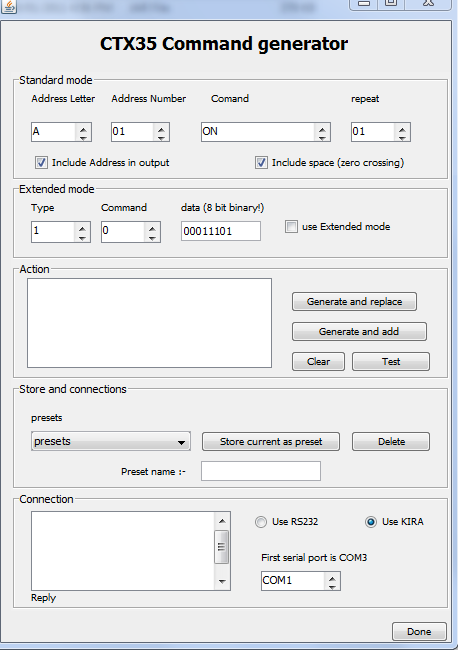Select the Use RS232 radio button
Screen dimensions: 458x650
[x=261, y=522]
